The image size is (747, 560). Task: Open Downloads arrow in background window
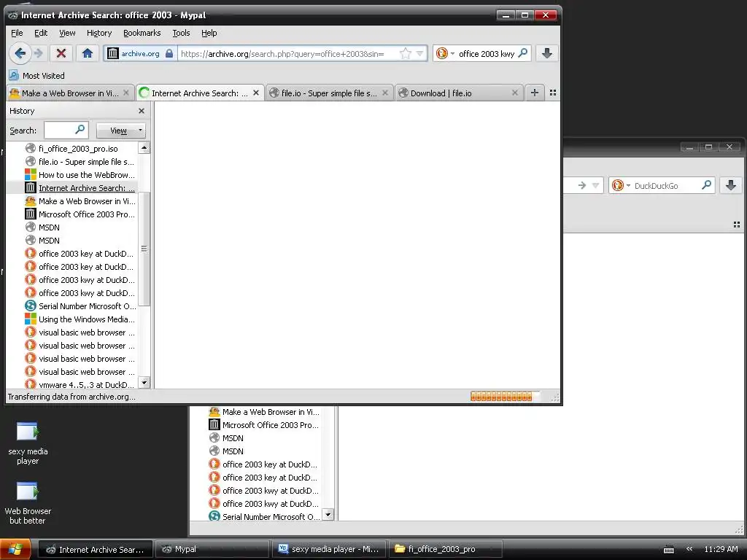click(x=731, y=185)
